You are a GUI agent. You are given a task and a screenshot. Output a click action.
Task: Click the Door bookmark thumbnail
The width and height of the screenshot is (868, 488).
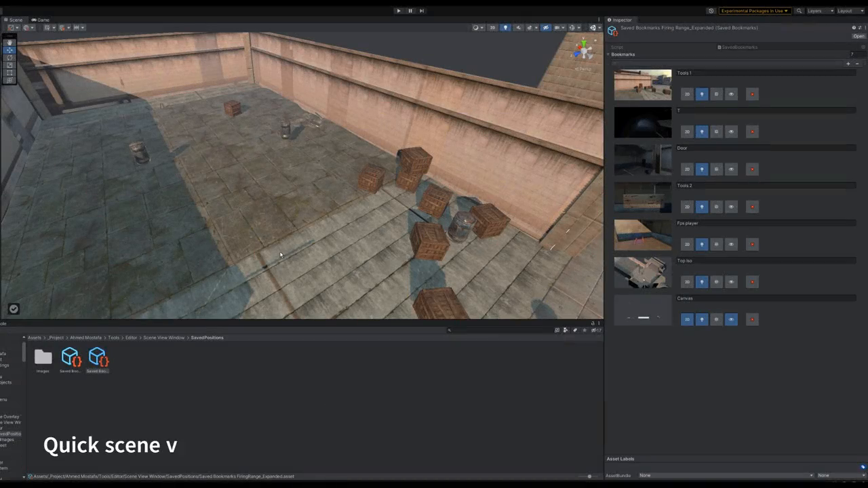click(643, 160)
